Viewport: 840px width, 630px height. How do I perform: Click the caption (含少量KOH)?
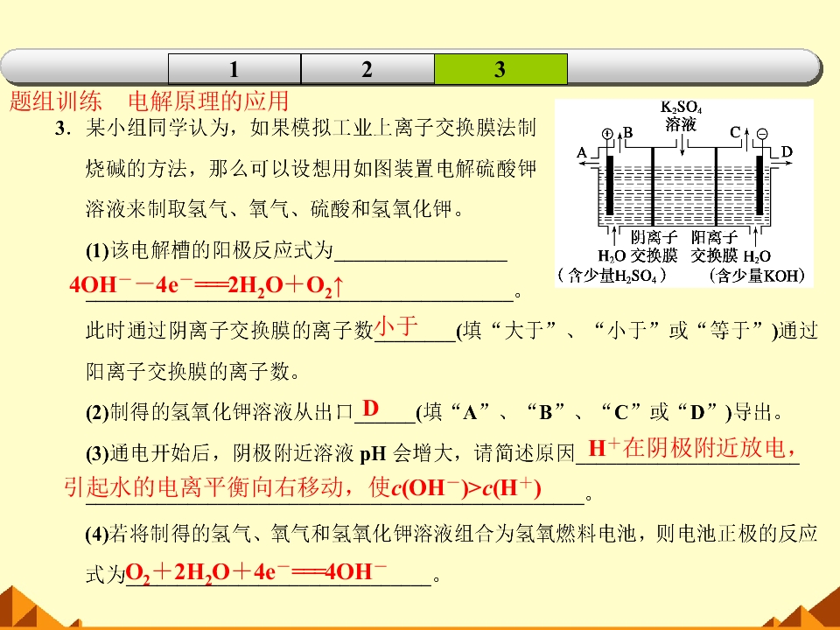pyautogui.click(x=757, y=276)
